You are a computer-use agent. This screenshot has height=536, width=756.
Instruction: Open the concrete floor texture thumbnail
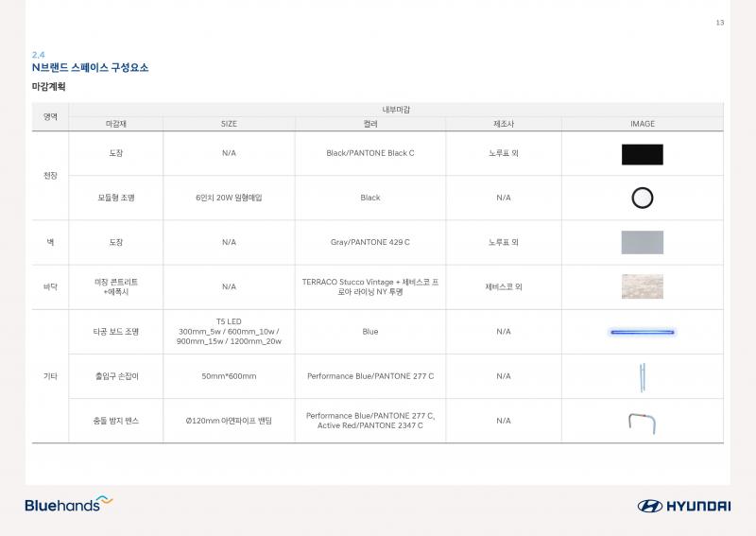tap(643, 286)
